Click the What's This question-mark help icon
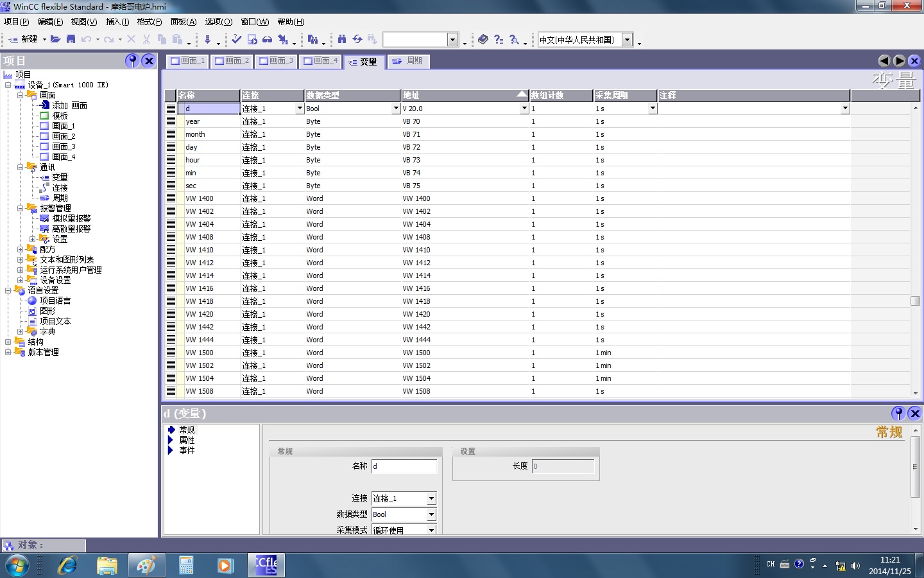Screen dimensions: 924x578 [499, 40]
